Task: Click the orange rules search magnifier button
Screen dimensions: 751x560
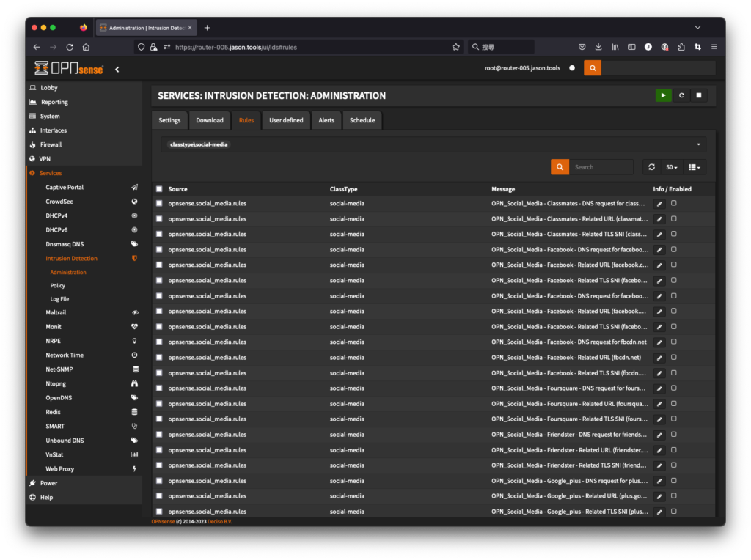Action: (x=560, y=167)
